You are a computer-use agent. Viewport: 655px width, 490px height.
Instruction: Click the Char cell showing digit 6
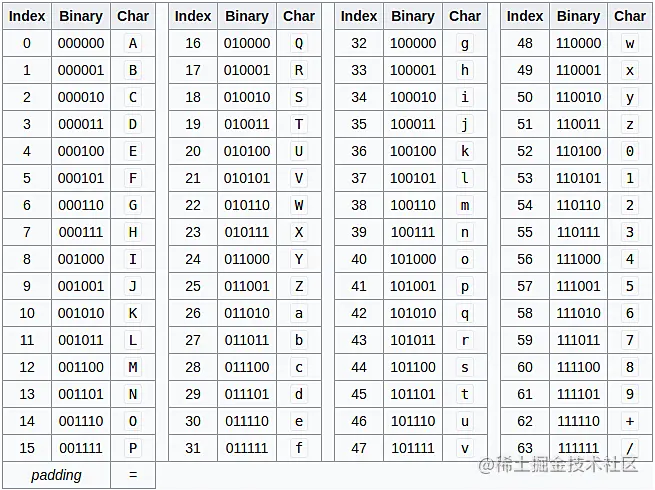(x=630, y=313)
